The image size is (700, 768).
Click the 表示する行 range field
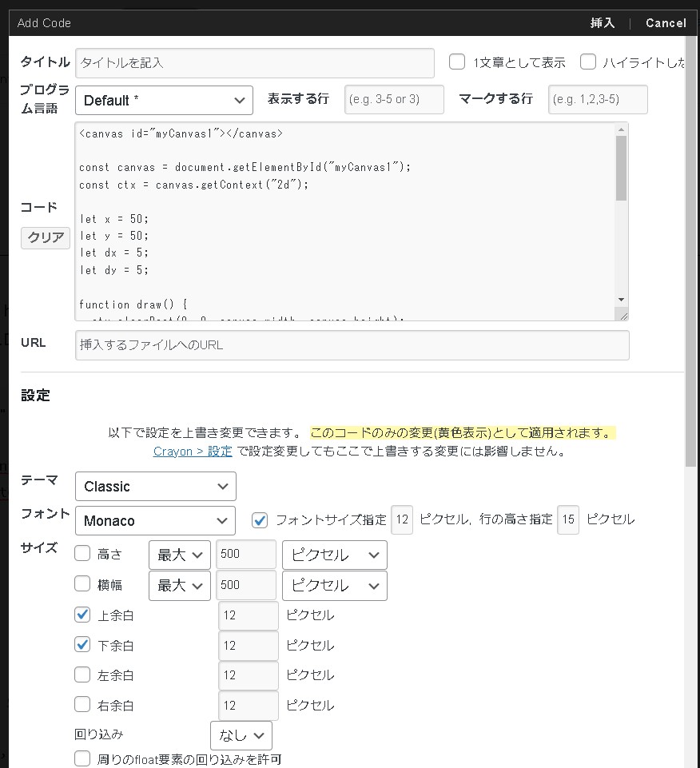pyautogui.click(x=394, y=100)
